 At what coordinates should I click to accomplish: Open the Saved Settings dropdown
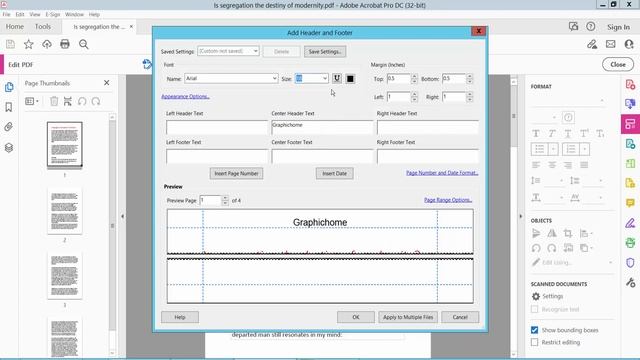point(228,51)
